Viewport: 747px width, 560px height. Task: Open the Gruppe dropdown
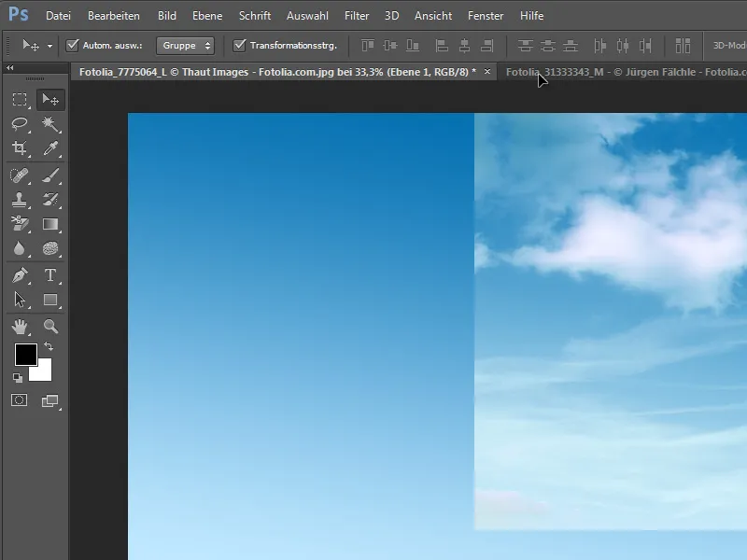(x=185, y=45)
